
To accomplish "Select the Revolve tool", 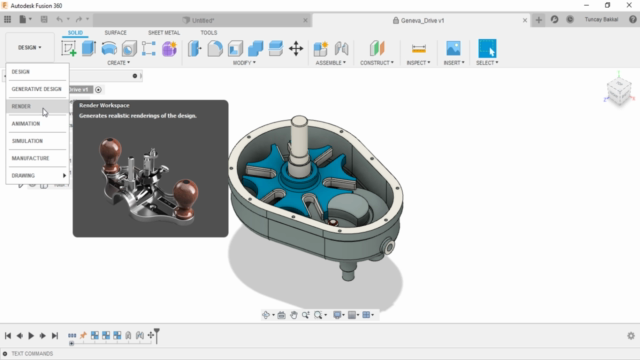I will (109, 48).
